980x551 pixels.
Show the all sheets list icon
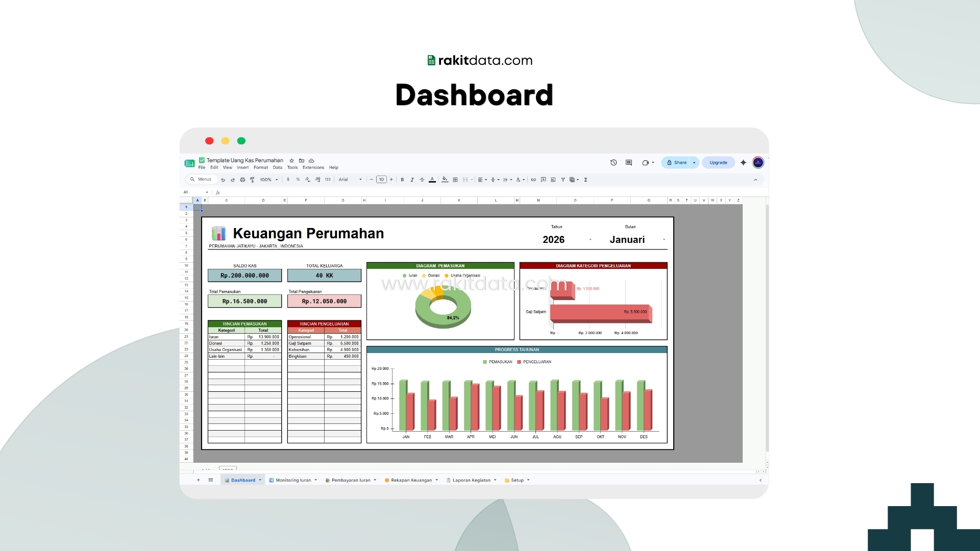tap(211, 480)
